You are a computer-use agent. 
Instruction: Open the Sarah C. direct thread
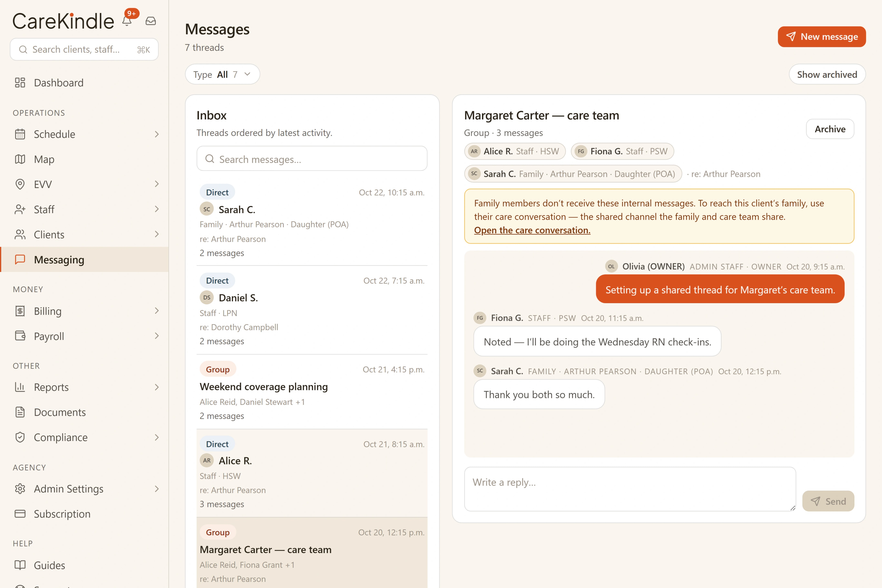[312, 221]
